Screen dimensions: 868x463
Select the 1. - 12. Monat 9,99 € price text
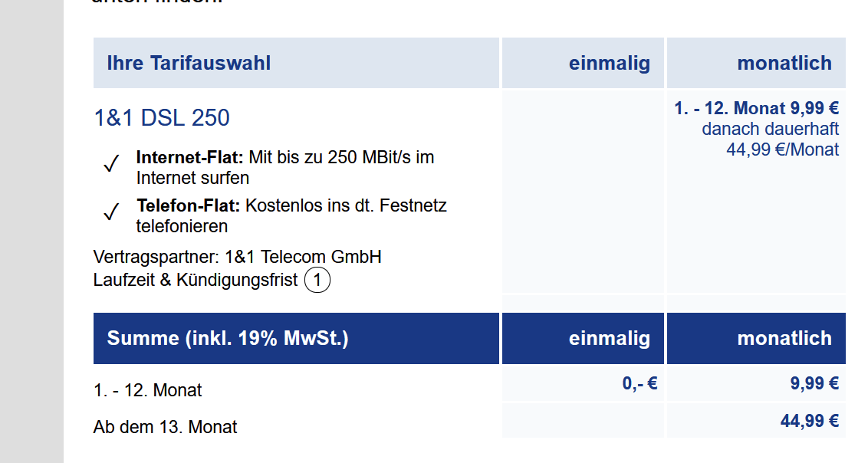tap(756, 108)
